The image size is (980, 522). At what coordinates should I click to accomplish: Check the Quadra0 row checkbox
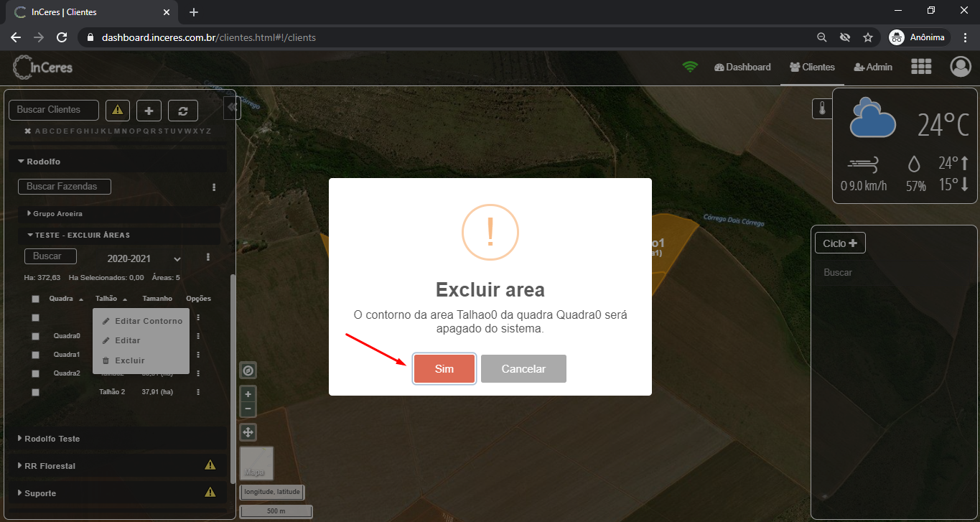point(35,336)
